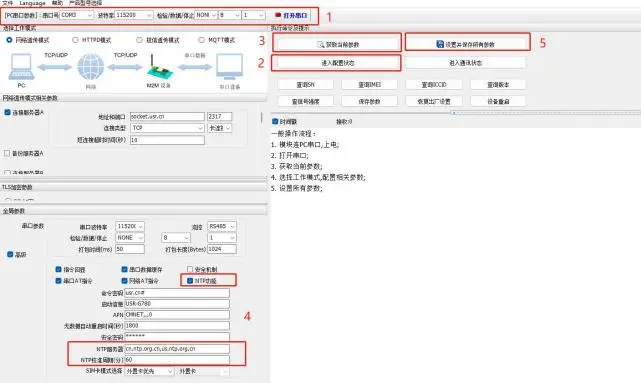Screen dimensions: 641x383
Task: Expand the global-parameters data bits 8 dropdown
Action: [176, 238]
